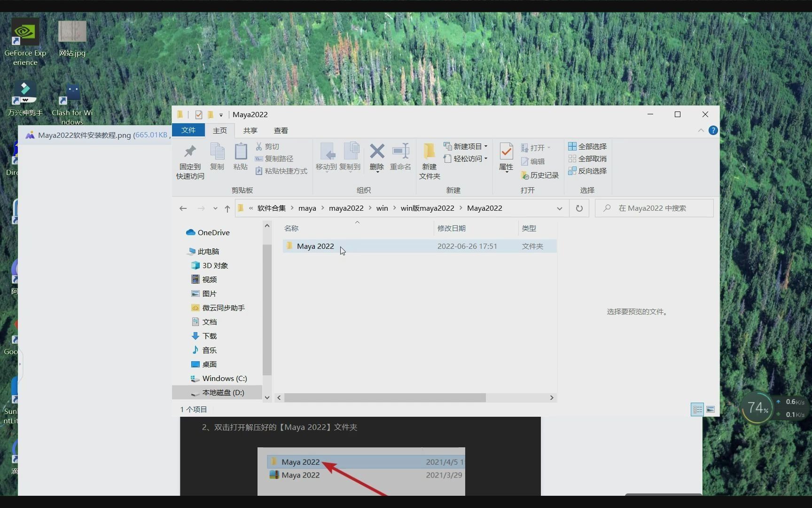Screen dimensions: 812x508
Task: Open 下载 folder in navigation pane
Action: pos(204,336)
